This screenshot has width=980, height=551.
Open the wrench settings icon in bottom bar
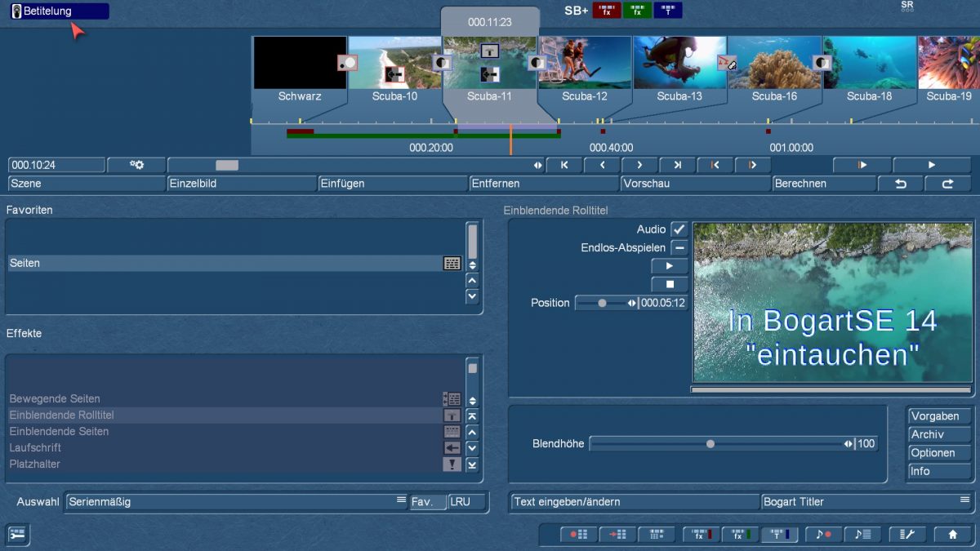906,535
